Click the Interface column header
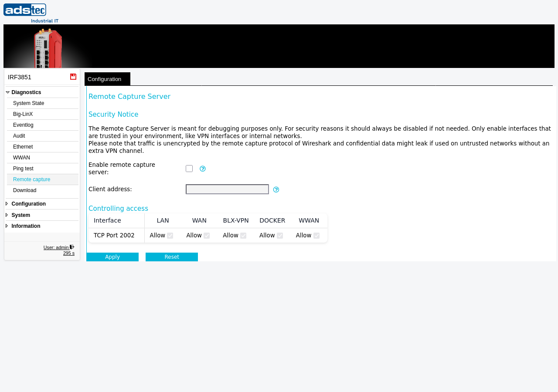 click(x=107, y=220)
